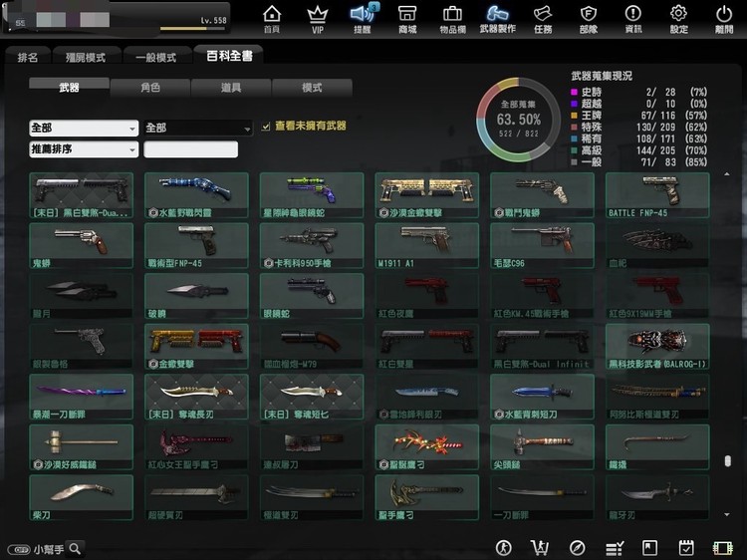The height and width of the screenshot is (560, 747).
Task: Open the 提醒 notifications speaker icon
Action: 363,19
